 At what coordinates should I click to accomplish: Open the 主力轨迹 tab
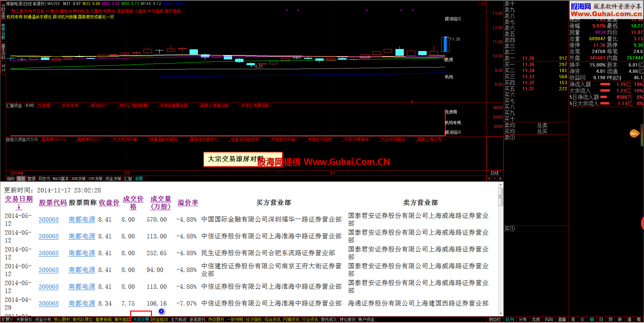(178, 319)
